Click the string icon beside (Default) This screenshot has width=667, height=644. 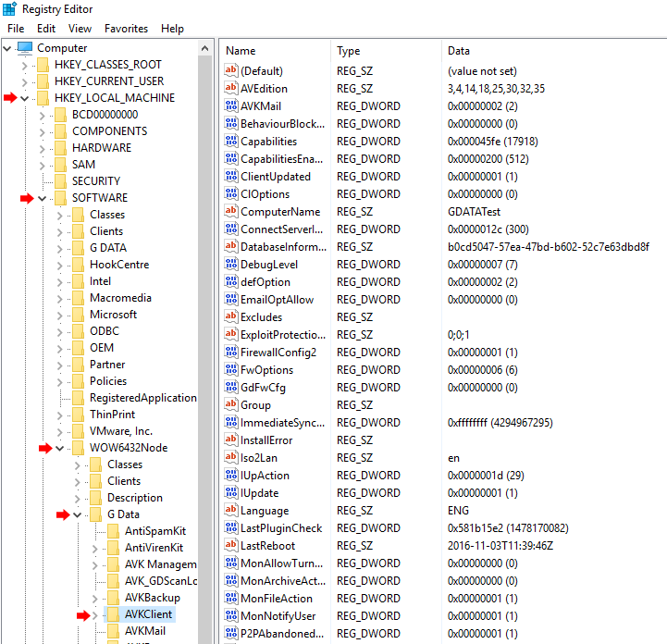tap(231, 70)
